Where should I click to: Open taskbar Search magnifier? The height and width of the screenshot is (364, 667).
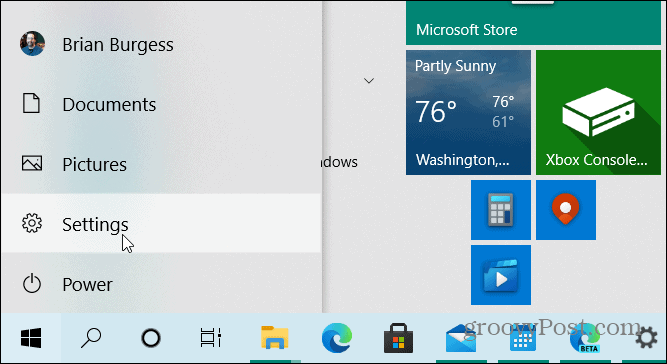coord(91,338)
